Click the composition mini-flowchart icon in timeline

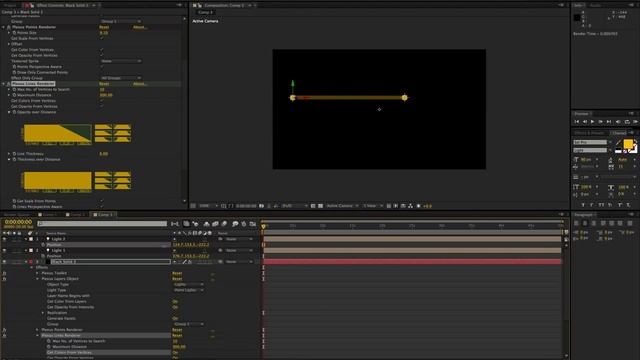coord(175,224)
